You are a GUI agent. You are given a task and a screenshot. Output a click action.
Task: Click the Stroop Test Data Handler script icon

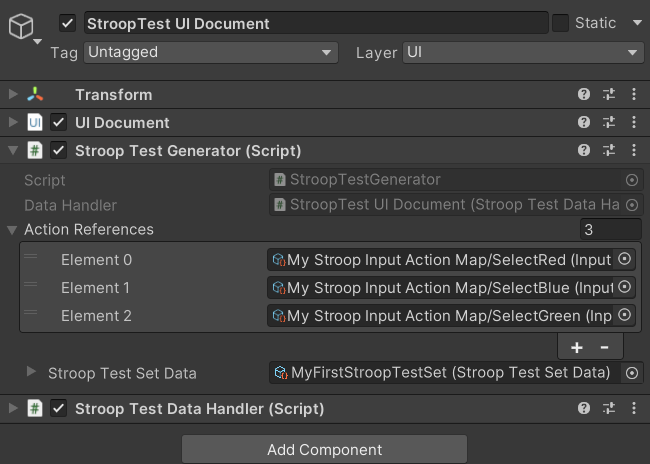click(x=35, y=408)
